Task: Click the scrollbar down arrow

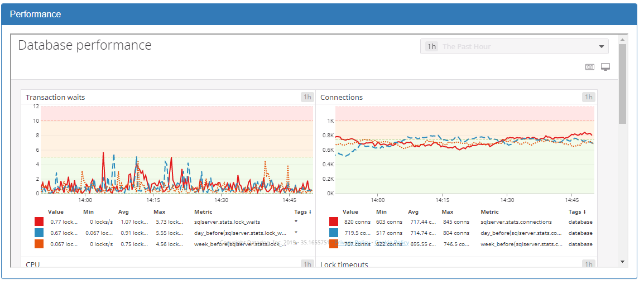Action: tap(623, 262)
